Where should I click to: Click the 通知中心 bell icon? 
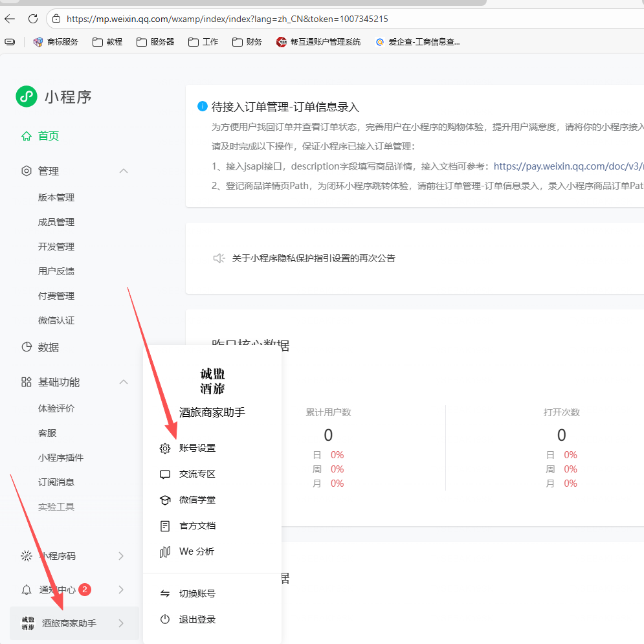(27, 590)
